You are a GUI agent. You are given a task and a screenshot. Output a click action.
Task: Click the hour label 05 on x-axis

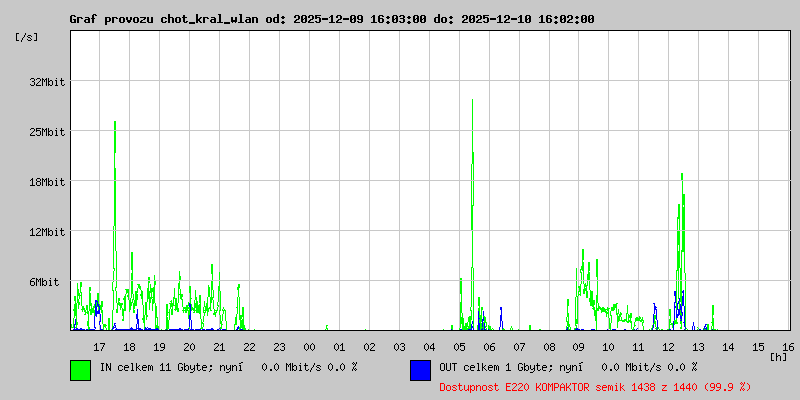[459, 347]
